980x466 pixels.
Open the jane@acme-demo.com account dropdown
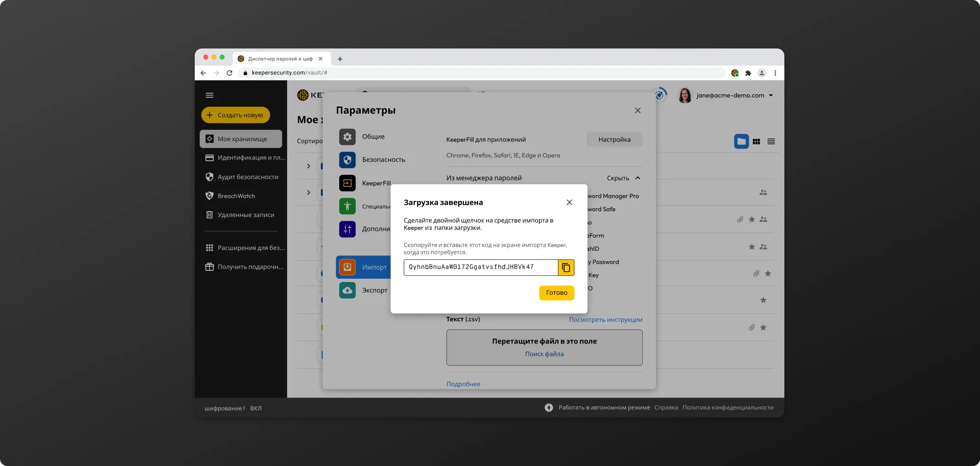(735, 95)
